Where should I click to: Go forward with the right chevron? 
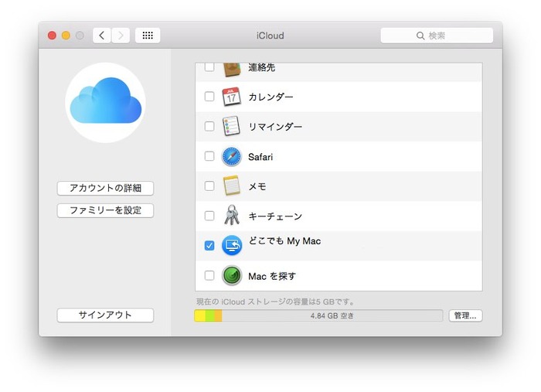121,36
